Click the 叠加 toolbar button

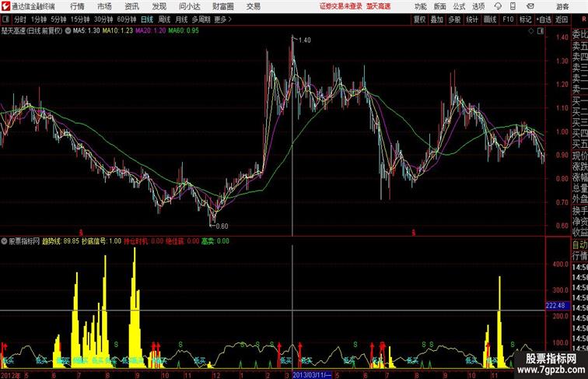(x=437, y=19)
